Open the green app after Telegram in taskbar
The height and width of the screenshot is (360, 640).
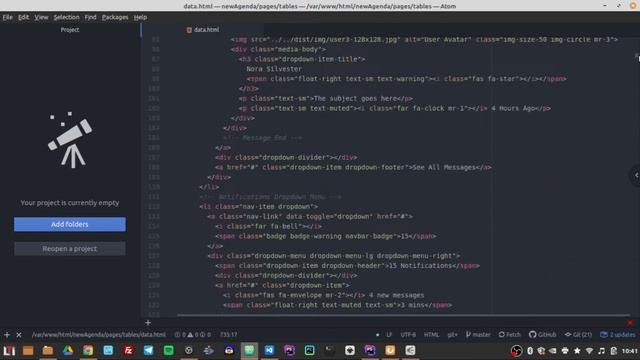[x=169, y=350]
